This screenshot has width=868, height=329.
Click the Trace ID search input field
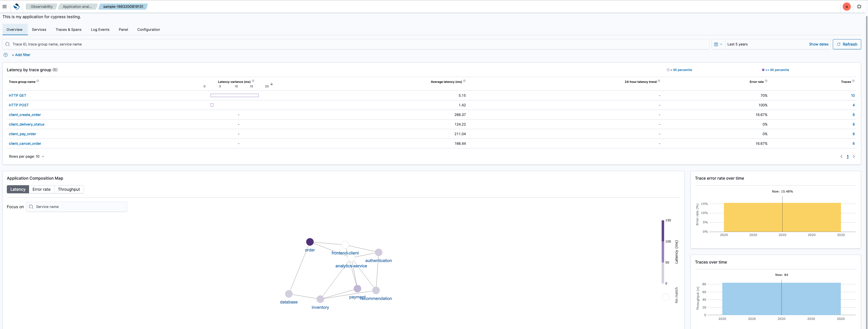coord(359,44)
